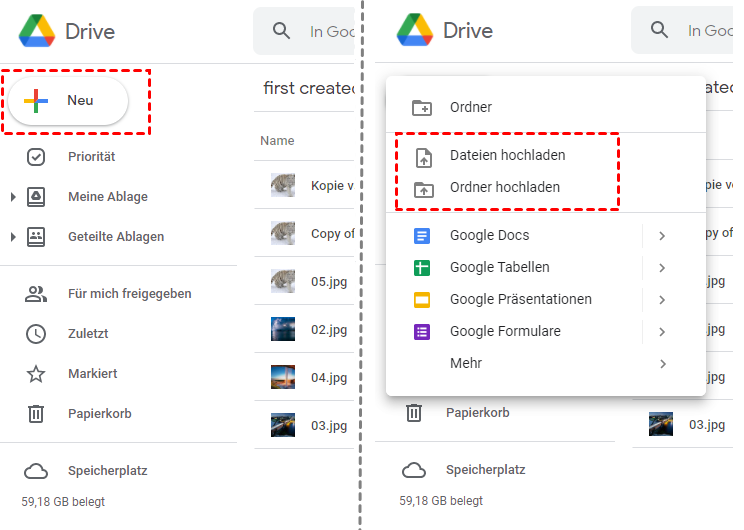Click the Papierkorb trash icon in left panel
The height and width of the screenshot is (530, 744).
[36, 414]
